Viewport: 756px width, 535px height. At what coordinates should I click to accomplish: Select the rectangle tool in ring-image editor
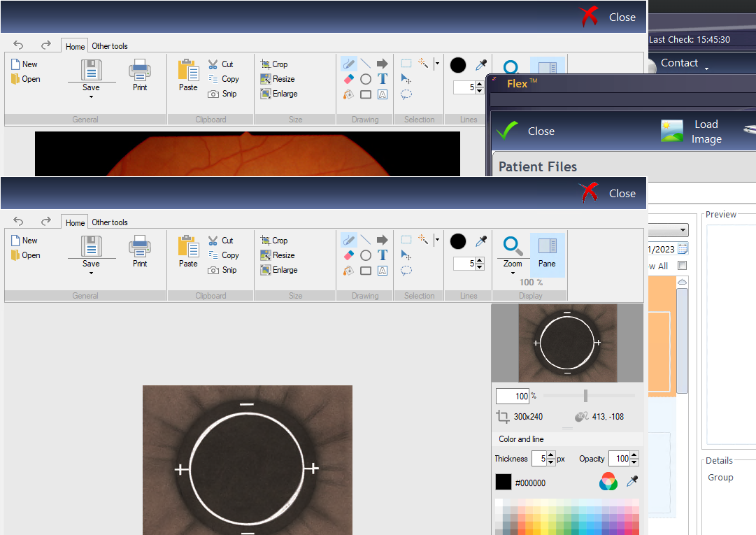click(x=366, y=271)
